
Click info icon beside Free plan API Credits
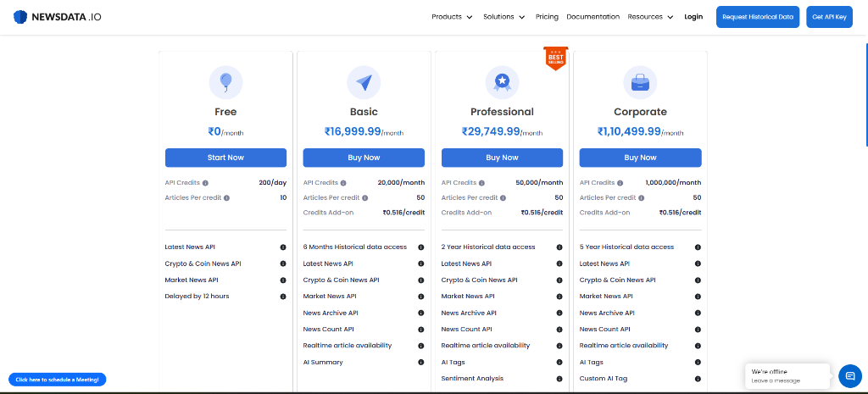point(205,183)
